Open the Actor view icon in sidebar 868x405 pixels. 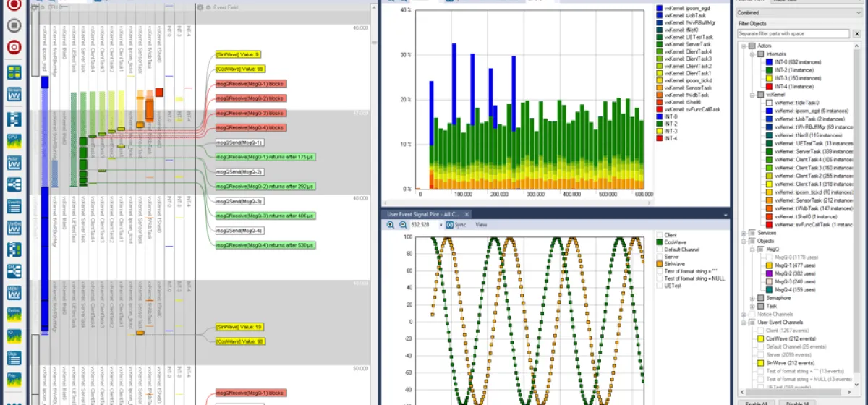[14, 163]
